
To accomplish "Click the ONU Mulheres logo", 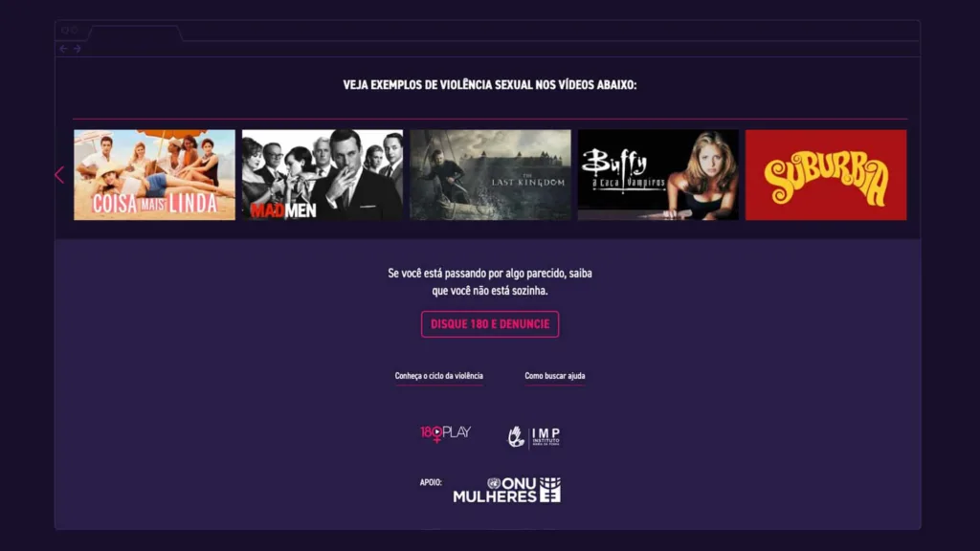I will tap(507, 490).
